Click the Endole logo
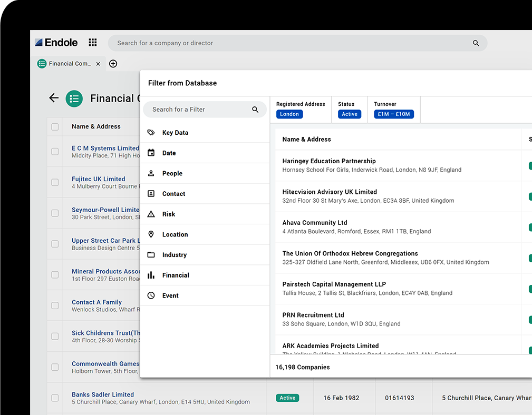The height and width of the screenshot is (415, 532). pos(56,43)
